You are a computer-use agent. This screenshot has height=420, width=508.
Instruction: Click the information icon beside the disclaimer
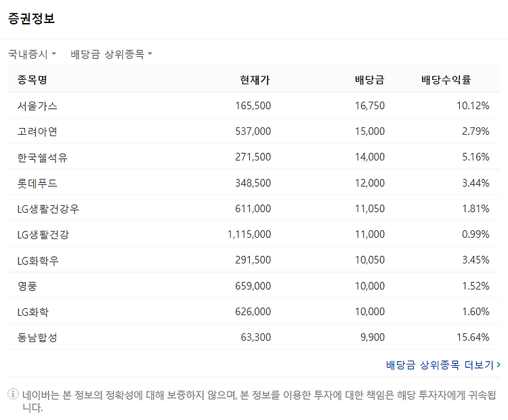coord(13,394)
